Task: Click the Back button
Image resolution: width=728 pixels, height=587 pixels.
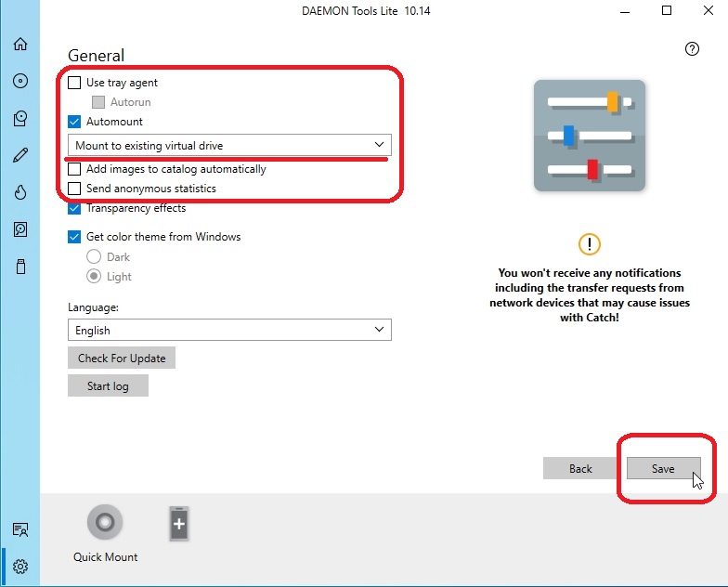Action: point(580,468)
